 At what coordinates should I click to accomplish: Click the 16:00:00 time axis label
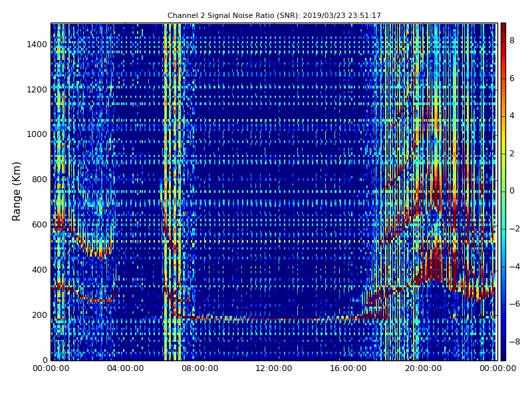point(348,368)
